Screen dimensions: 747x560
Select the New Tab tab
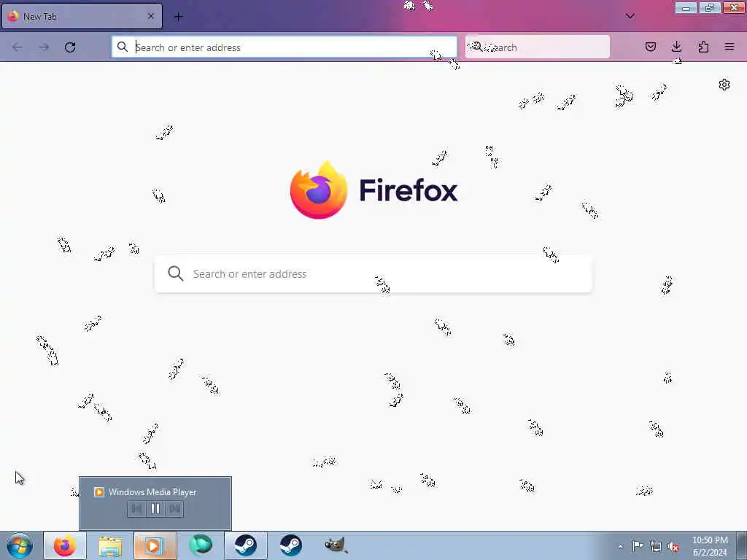pos(82,16)
